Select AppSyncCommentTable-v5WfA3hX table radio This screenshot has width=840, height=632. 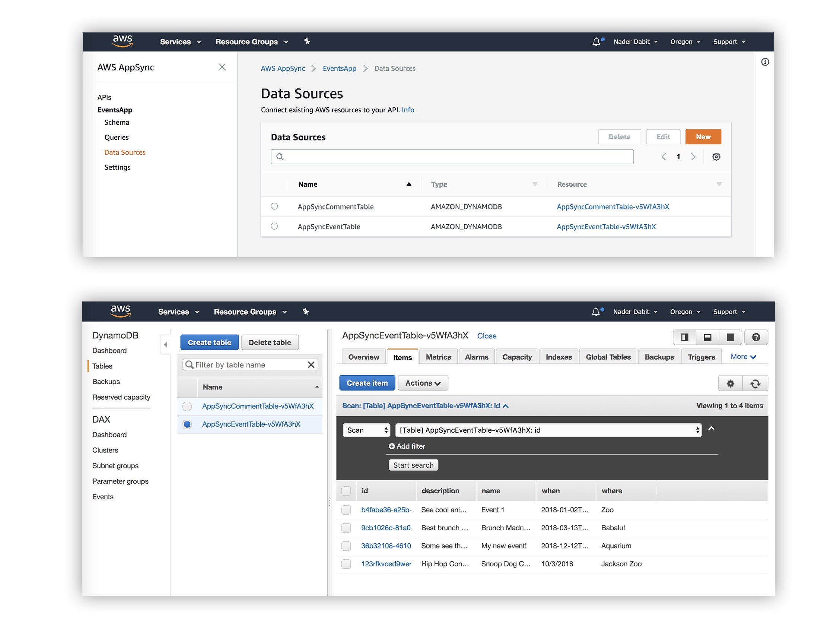pos(187,406)
